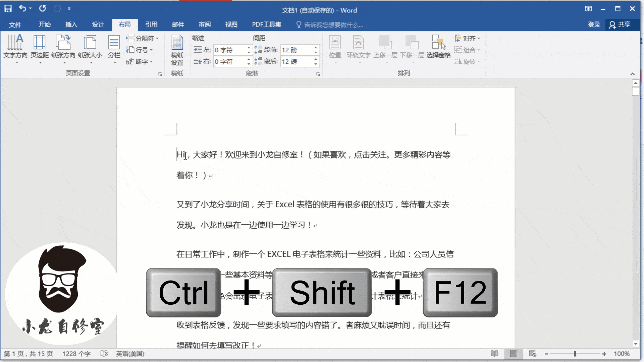The height and width of the screenshot is (362, 644).
Task: Click the zoom in plus button
Action: coord(604,354)
